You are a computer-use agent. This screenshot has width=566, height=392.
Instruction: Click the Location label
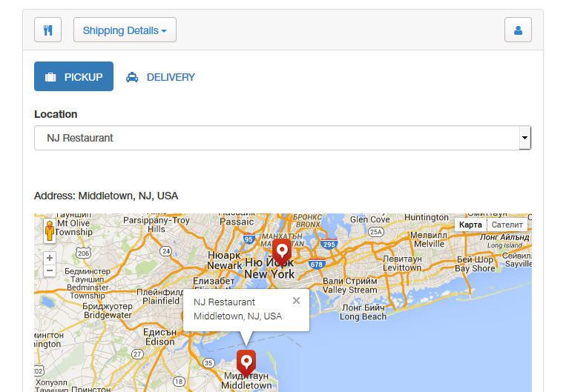tap(56, 114)
